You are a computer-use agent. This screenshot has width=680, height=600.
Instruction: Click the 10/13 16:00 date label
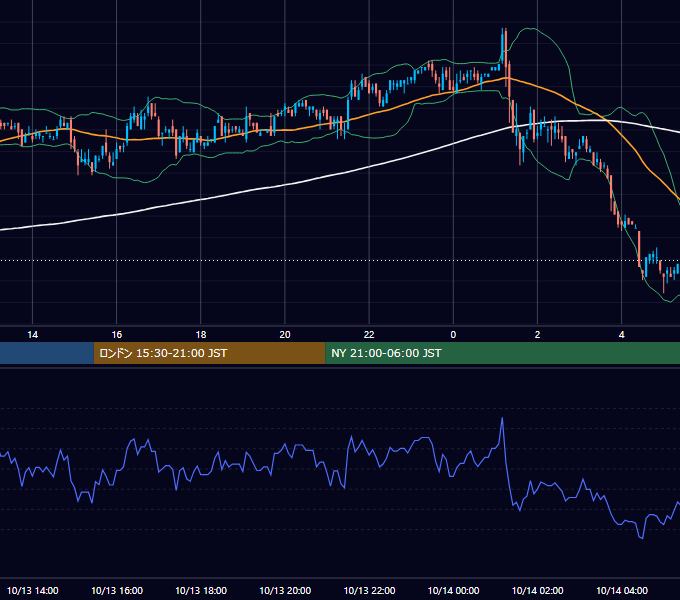(x=117, y=590)
